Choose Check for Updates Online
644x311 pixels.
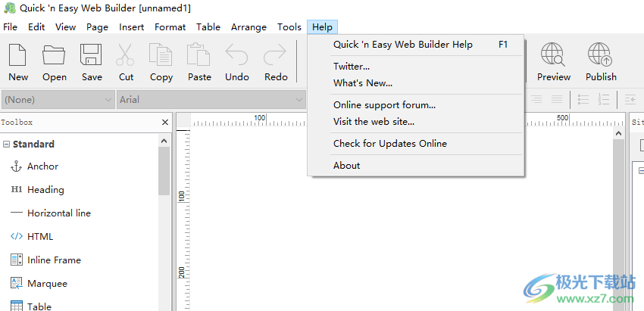[416, 144]
